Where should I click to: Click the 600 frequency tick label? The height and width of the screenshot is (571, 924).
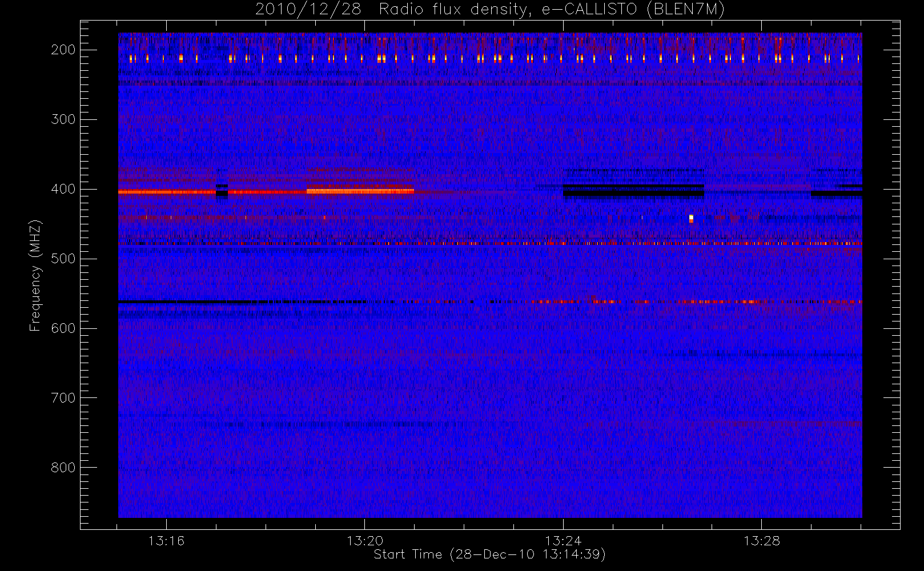63,328
